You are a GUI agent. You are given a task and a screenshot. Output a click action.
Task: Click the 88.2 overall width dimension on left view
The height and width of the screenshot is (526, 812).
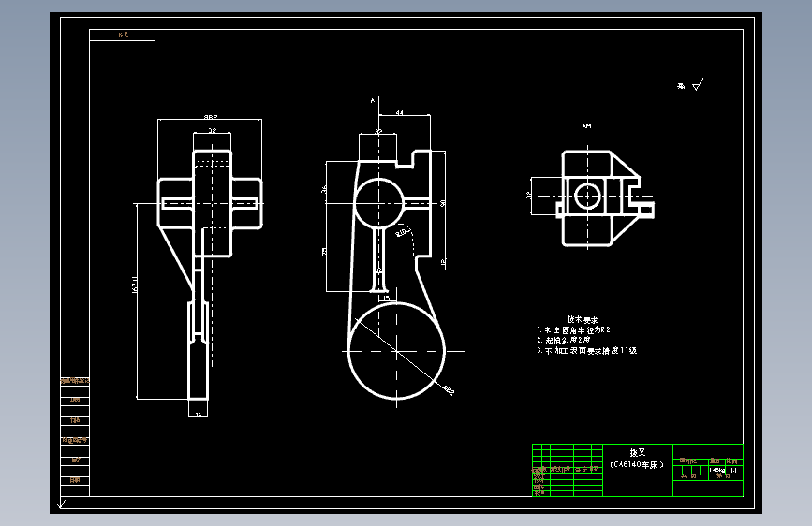pos(210,117)
